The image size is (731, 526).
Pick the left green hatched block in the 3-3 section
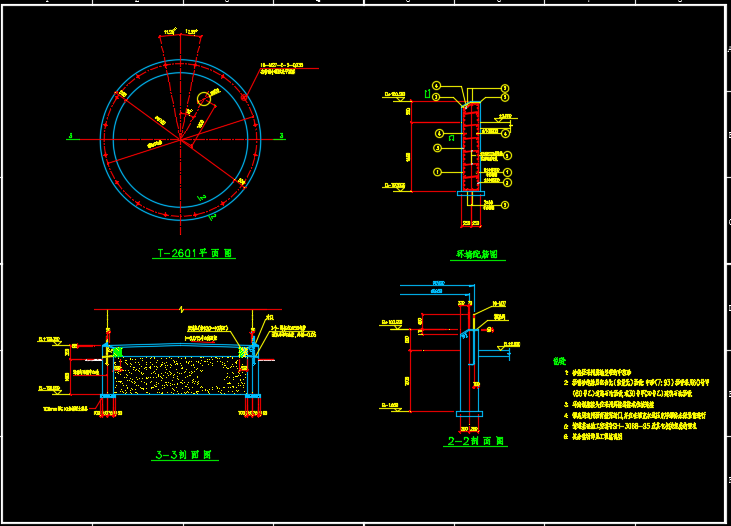pyautogui.click(x=118, y=352)
